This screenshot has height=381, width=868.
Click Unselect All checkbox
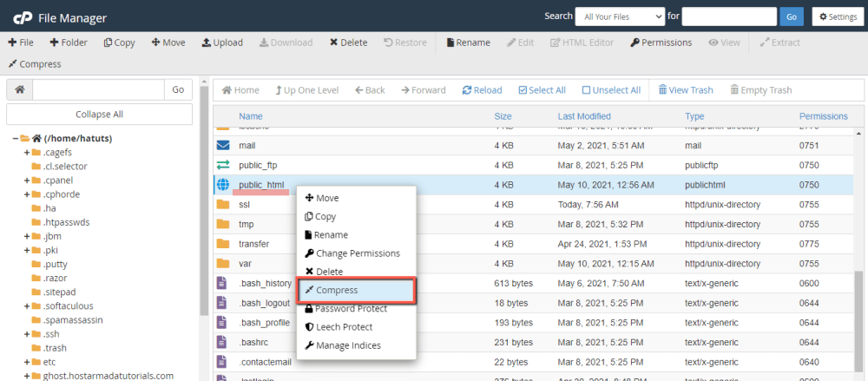(611, 90)
